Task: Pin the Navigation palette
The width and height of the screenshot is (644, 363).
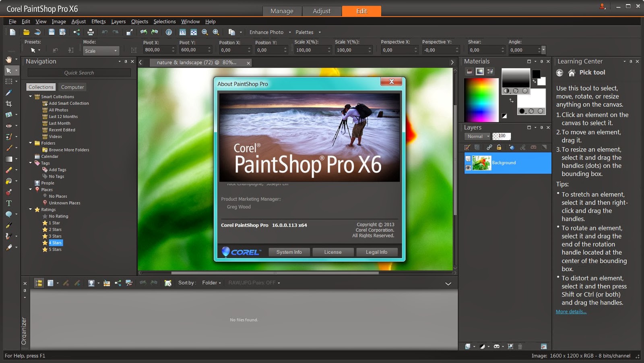Action: tap(126, 62)
